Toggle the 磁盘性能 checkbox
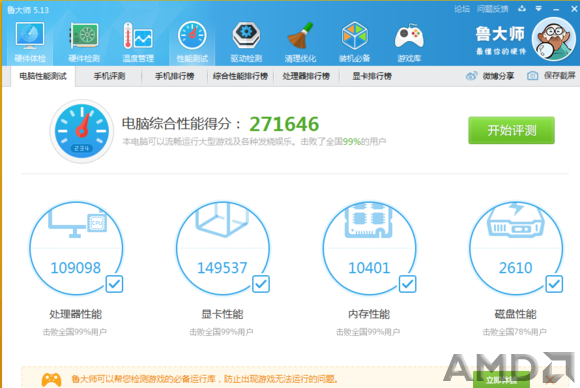This screenshot has height=388, width=580. click(x=554, y=284)
